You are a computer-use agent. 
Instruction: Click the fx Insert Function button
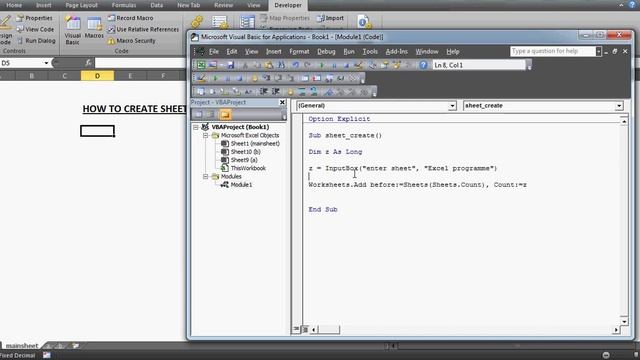[89, 63]
